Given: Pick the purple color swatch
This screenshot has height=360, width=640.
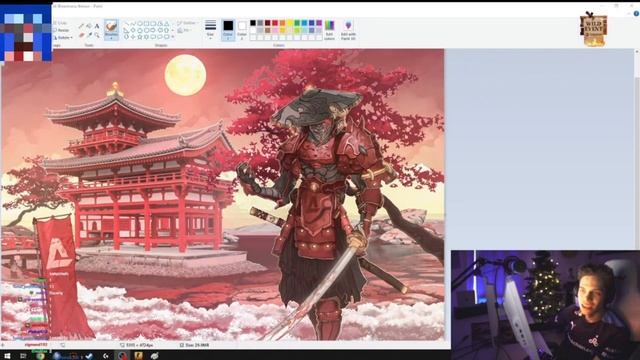Looking at the screenshot, I should [319, 23].
